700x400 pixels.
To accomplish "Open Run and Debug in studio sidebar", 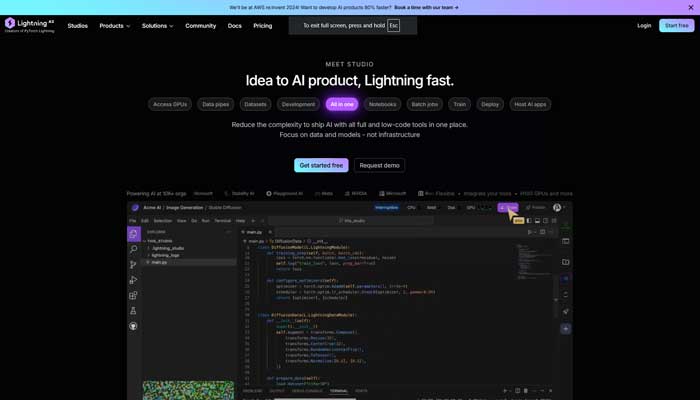I will 133,280.
